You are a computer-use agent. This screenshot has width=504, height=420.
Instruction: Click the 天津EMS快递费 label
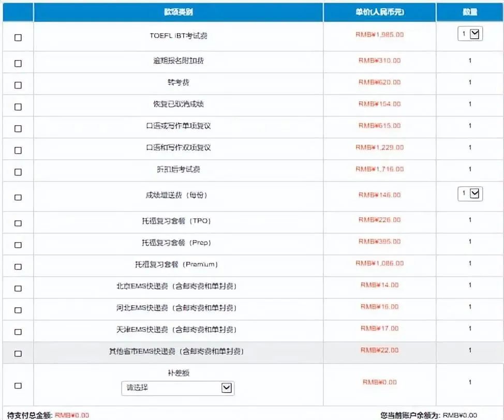pos(176,329)
